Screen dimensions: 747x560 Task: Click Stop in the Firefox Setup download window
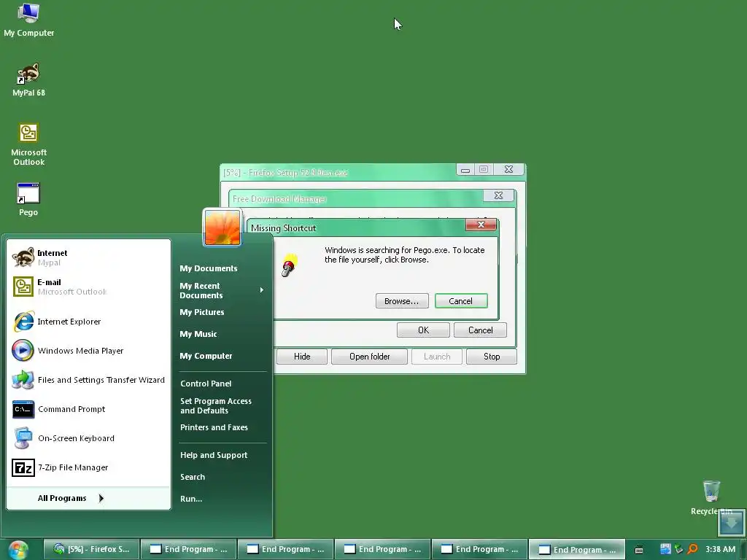coord(492,357)
